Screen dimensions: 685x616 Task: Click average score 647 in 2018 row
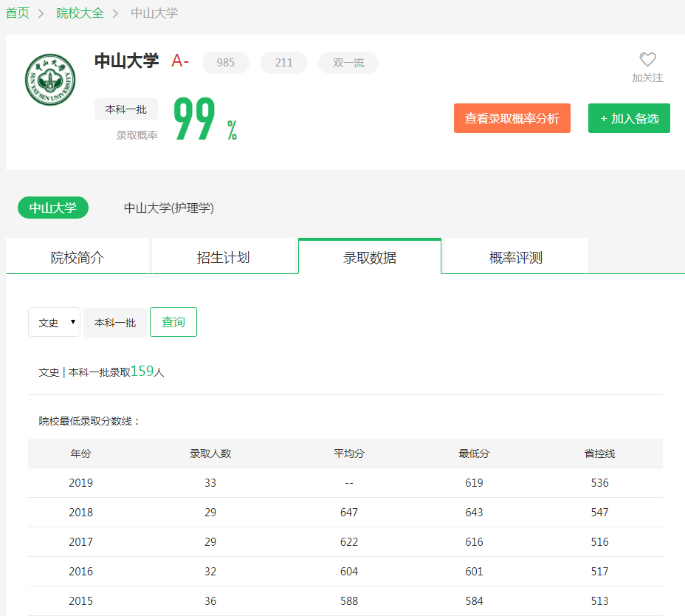tap(348, 512)
